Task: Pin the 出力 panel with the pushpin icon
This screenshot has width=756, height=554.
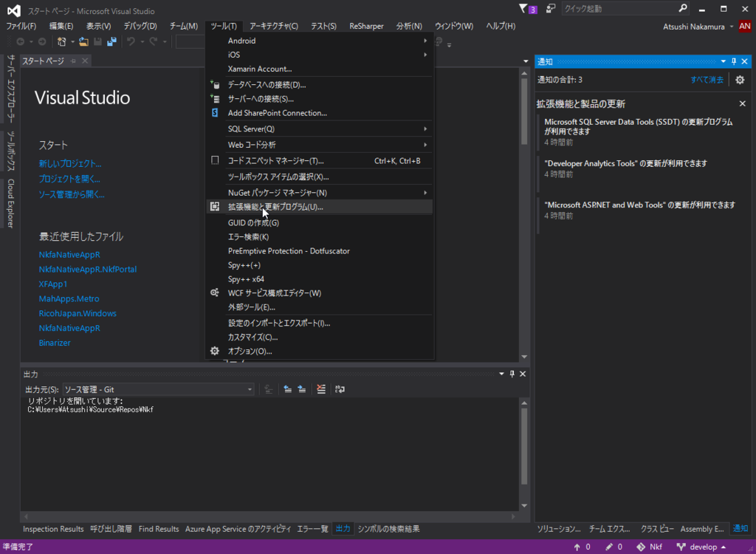Action: click(x=512, y=374)
